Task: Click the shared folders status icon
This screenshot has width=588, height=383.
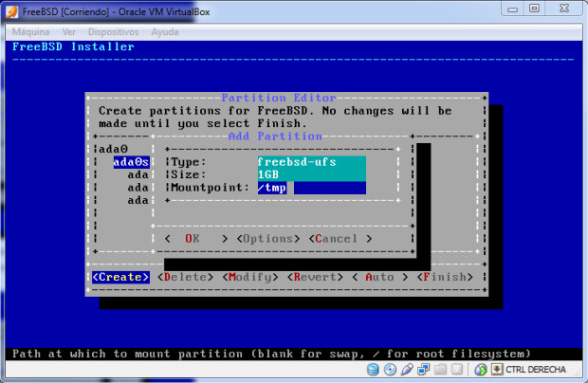Action: (440, 370)
